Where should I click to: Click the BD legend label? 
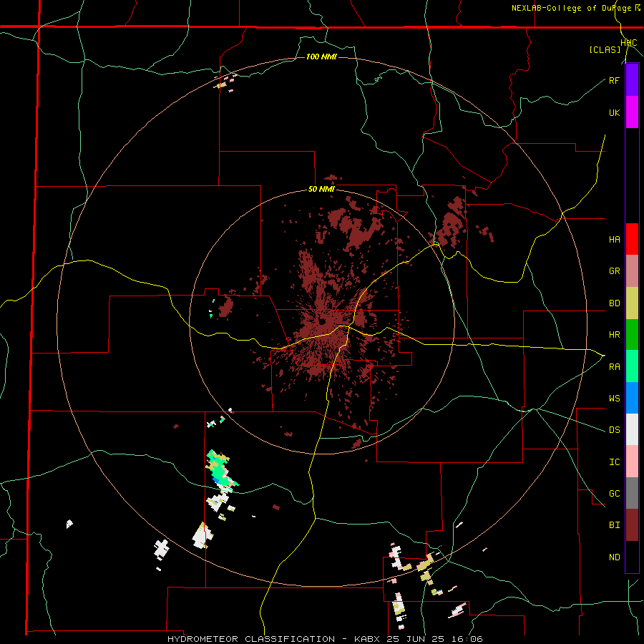pos(614,303)
